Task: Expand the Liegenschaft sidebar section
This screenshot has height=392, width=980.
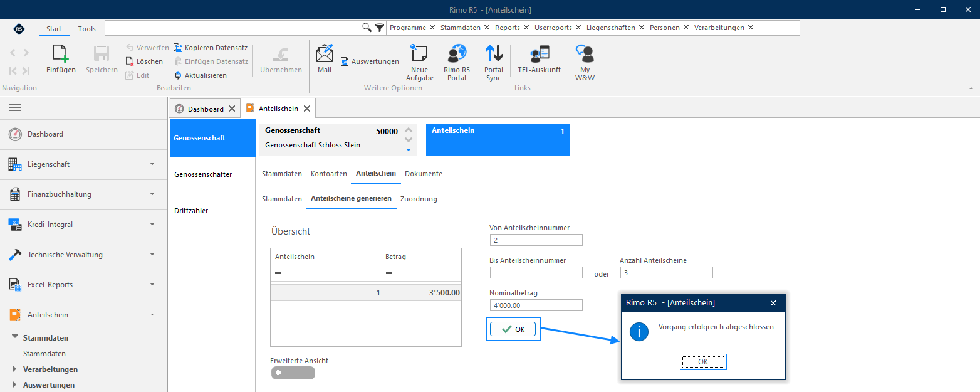Action: 84,164
